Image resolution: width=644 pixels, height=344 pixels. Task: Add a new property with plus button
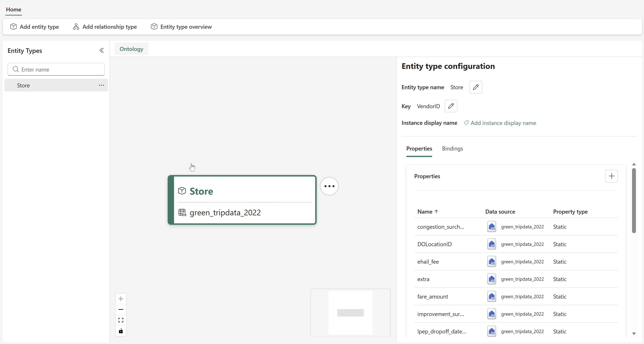pyautogui.click(x=611, y=176)
